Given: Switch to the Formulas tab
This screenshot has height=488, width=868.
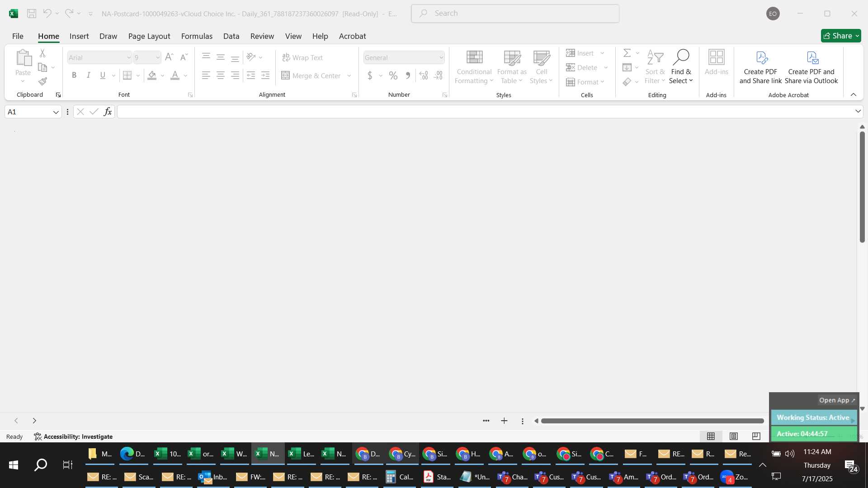Looking at the screenshot, I should point(197,36).
